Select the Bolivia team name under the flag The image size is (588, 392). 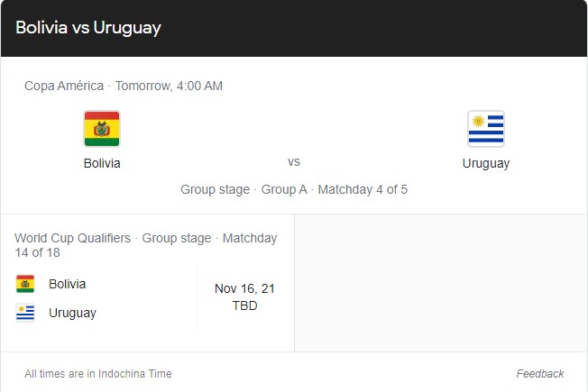point(102,163)
